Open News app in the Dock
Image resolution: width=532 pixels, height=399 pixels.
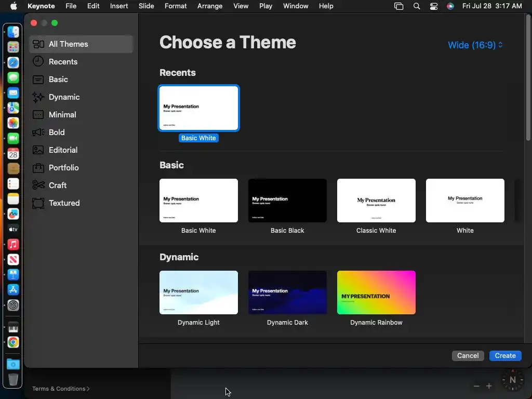[13, 260]
